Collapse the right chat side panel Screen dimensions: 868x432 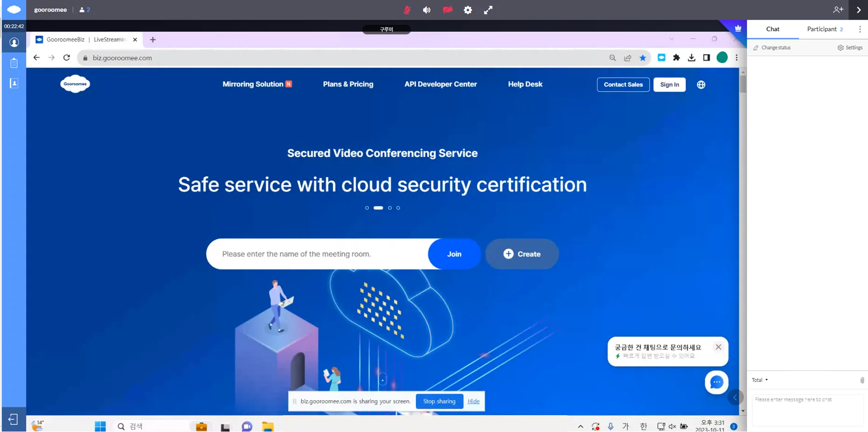coord(859,10)
